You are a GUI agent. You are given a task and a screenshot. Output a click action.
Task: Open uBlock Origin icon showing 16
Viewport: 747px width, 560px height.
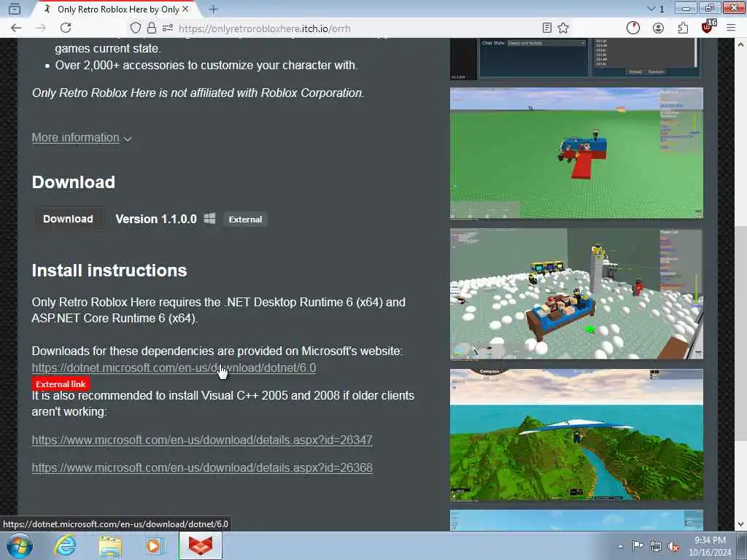[708, 27]
